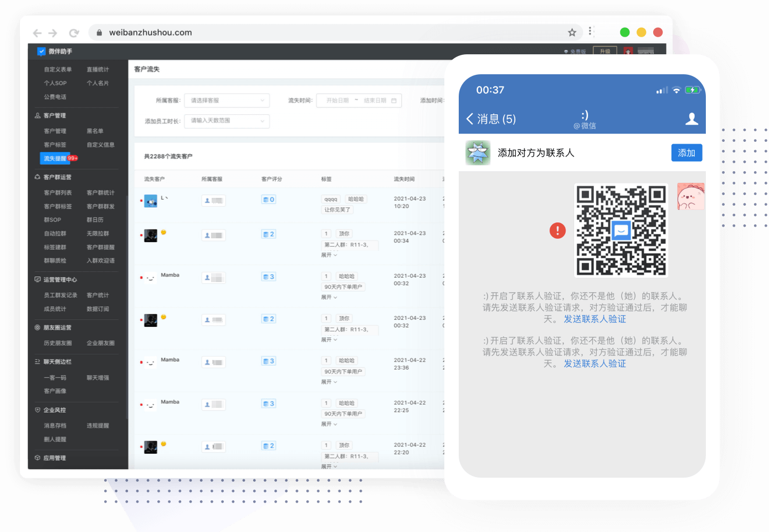Click the QR code image message

621,231
